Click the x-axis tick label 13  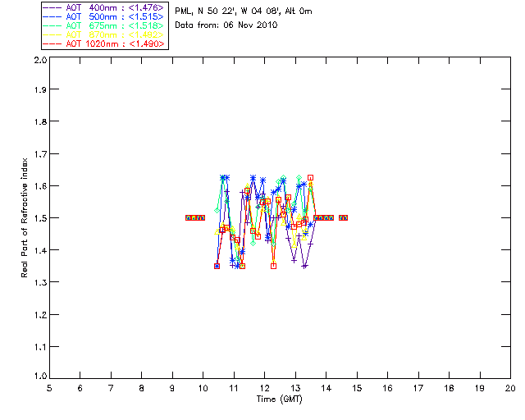[295, 388]
